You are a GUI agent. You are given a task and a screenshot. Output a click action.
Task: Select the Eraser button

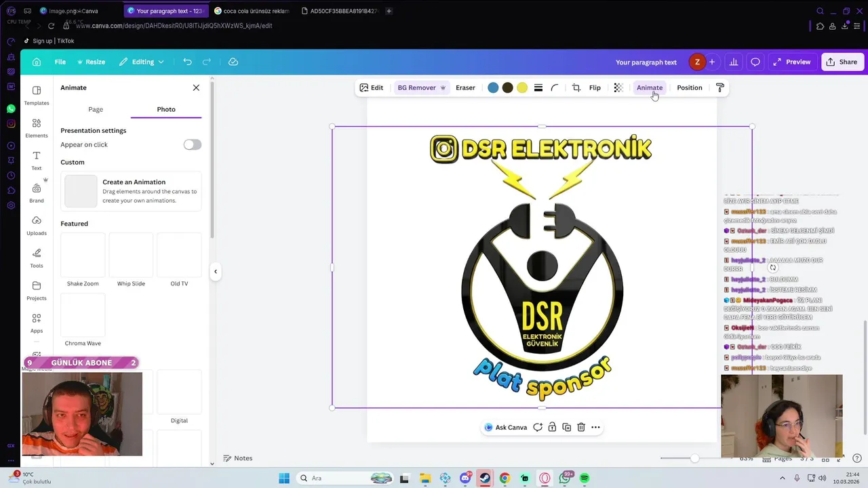click(x=465, y=87)
